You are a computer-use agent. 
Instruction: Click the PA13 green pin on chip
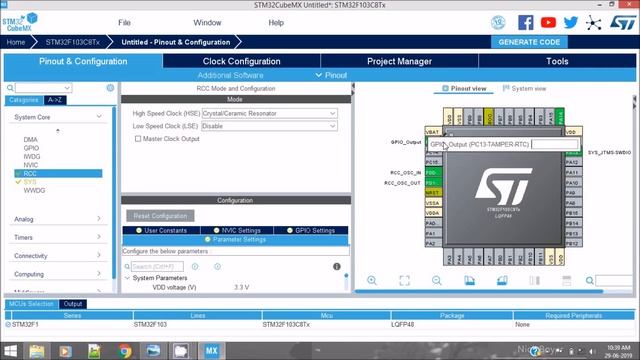tap(573, 152)
